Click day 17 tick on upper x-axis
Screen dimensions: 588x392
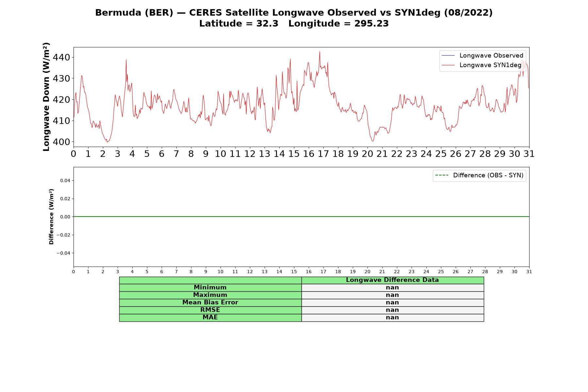point(323,154)
